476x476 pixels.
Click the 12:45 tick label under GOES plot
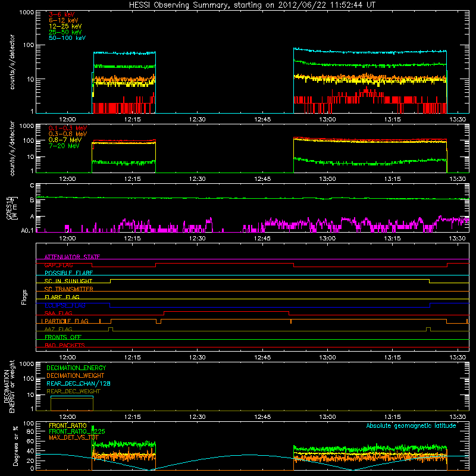(262, 239)
